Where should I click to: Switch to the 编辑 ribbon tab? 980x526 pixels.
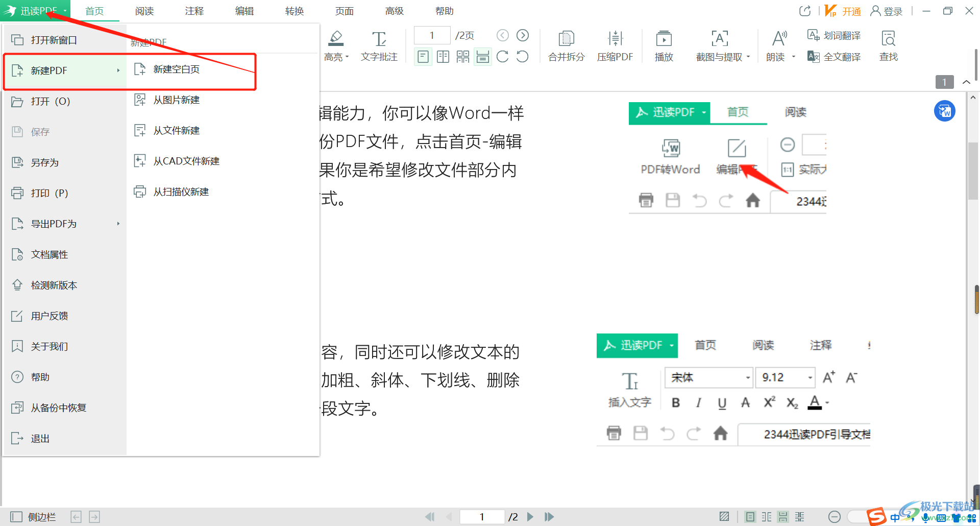coord(244,11)
